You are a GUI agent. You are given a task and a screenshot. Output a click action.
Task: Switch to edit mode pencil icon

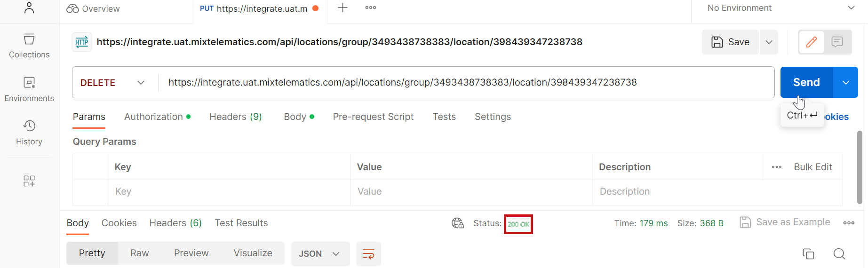click(812, 42)
